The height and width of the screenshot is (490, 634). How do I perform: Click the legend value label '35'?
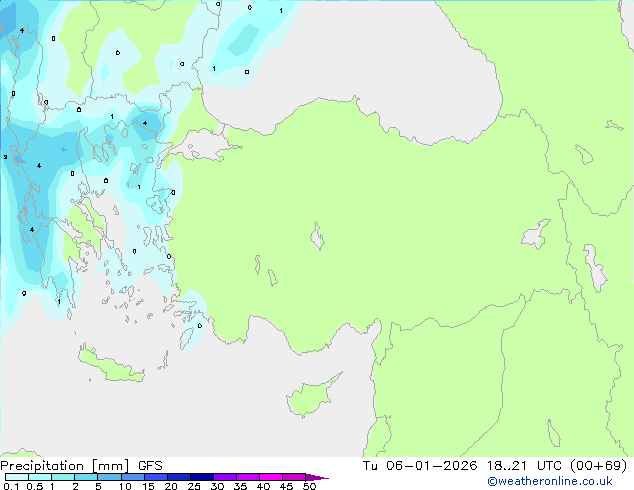point(240,486)
